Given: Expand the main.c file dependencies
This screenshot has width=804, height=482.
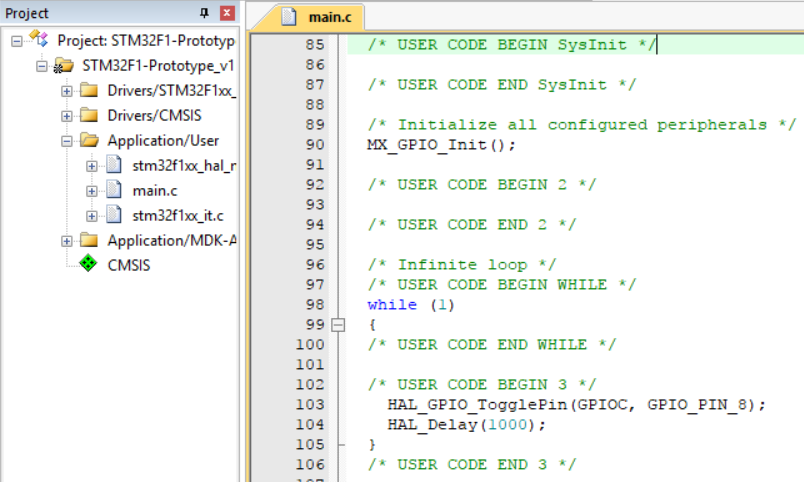Looking at the screenshot, I should (x=92, y=191).
